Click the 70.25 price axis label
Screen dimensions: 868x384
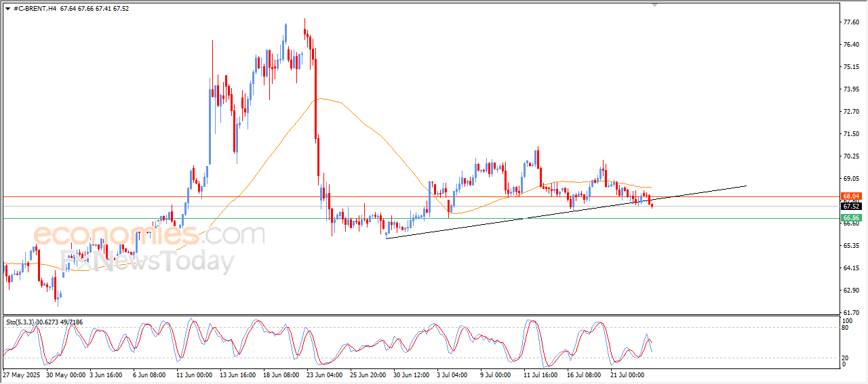pyautogui.click(x=851, y=156)
